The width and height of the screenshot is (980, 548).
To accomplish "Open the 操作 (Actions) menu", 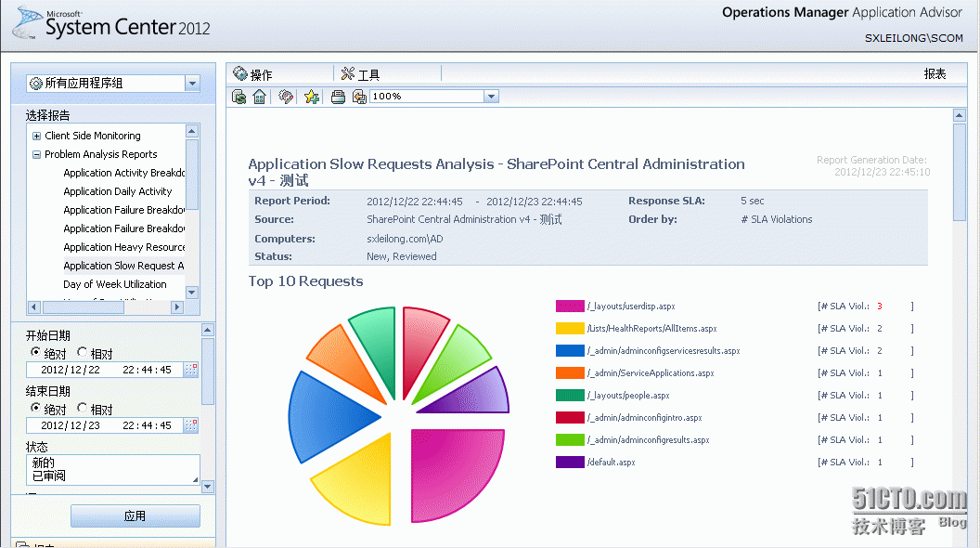I will [x=252, y=74].
